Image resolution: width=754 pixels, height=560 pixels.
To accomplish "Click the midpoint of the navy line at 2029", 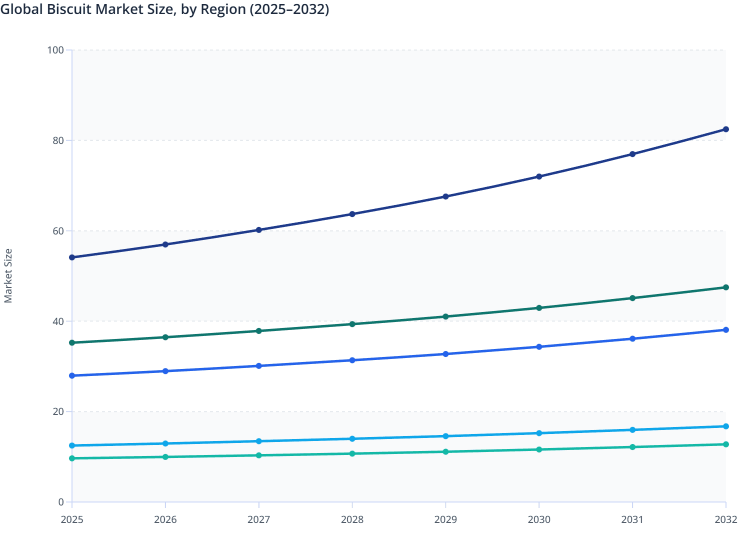I will point(445,196).
